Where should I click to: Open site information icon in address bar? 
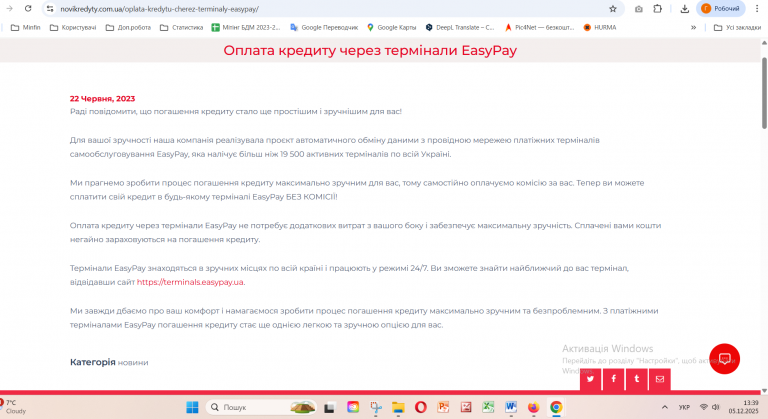click(x=50, y=9)
